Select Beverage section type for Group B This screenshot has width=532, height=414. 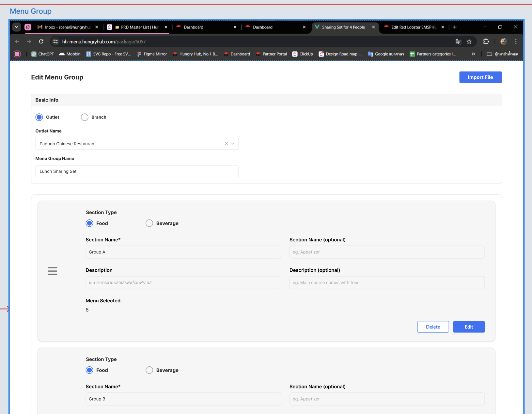(x=149, y=370)
